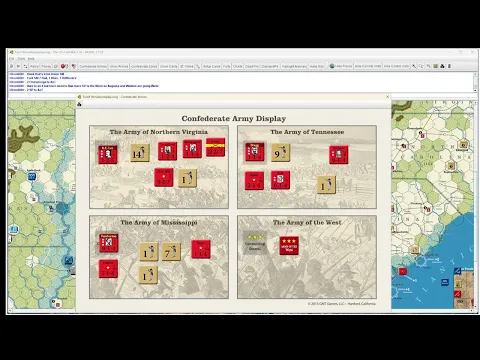Toggle Hide Control Units in the toolbar
480x360 pixels.
(x=396, y=66)
